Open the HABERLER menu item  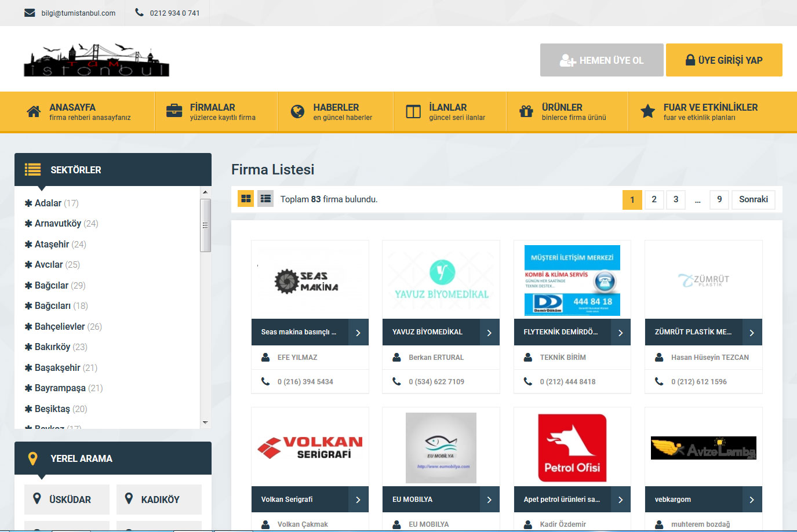point(336,112)
